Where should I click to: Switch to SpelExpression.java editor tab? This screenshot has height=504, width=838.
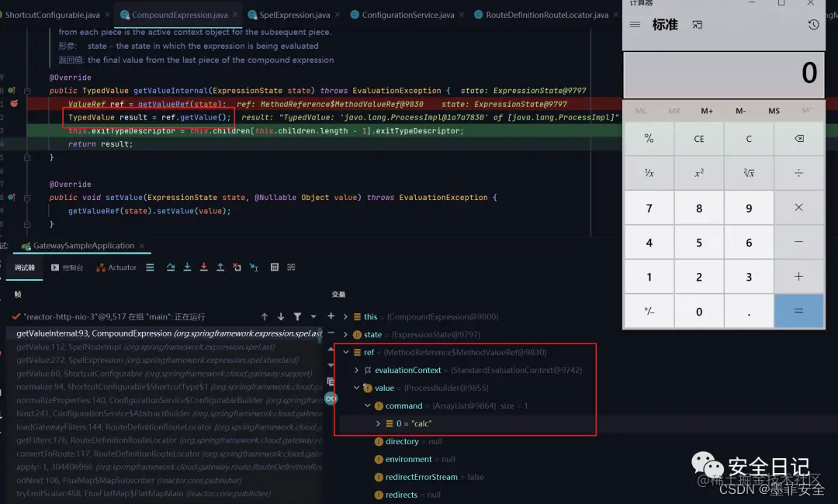point(295,15)
